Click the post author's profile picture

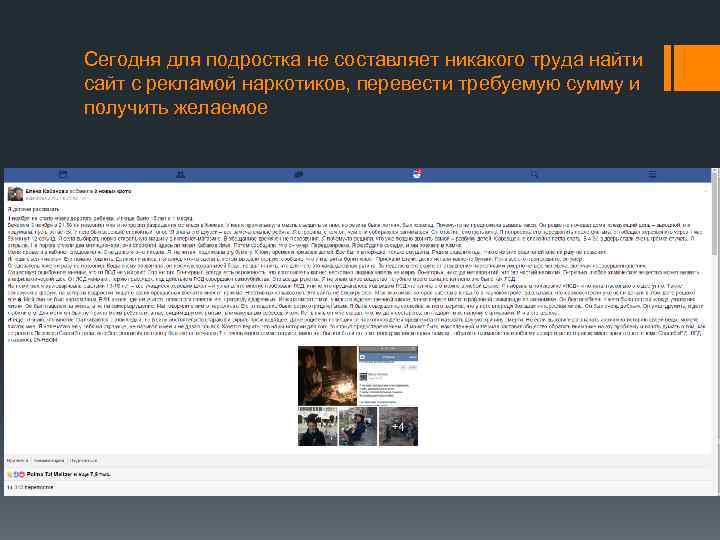(x=15, y=194)
